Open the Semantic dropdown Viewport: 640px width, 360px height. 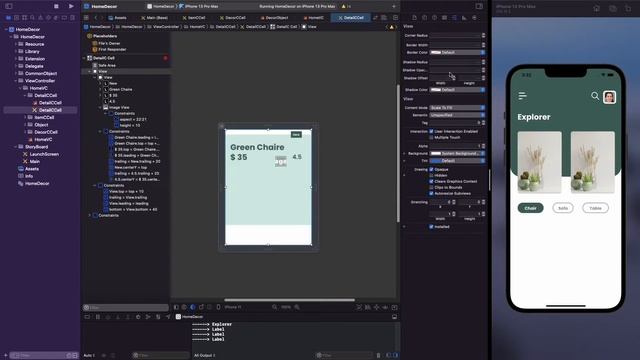click(x=457, y=115)
